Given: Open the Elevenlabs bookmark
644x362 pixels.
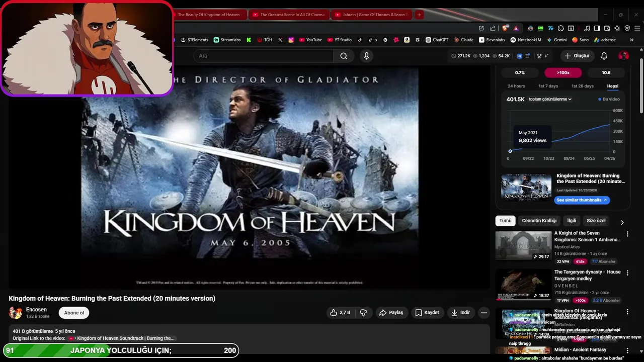Looking at the screenshot, I should [492, 40].
